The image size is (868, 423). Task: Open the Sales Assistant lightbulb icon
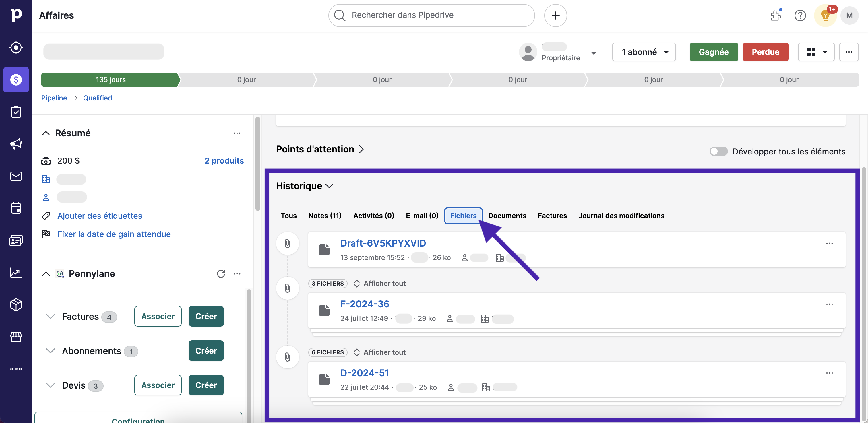click(825, 15)
